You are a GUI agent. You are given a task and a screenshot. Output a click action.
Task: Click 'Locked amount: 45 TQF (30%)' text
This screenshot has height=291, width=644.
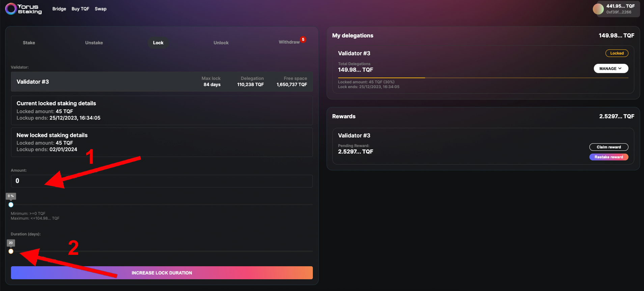366,82
